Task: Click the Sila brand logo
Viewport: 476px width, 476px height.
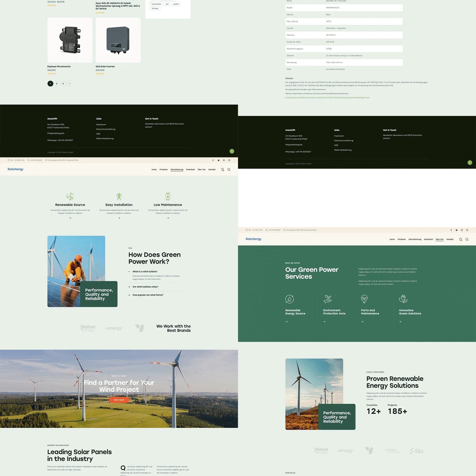Action: (x=416, y=451)
